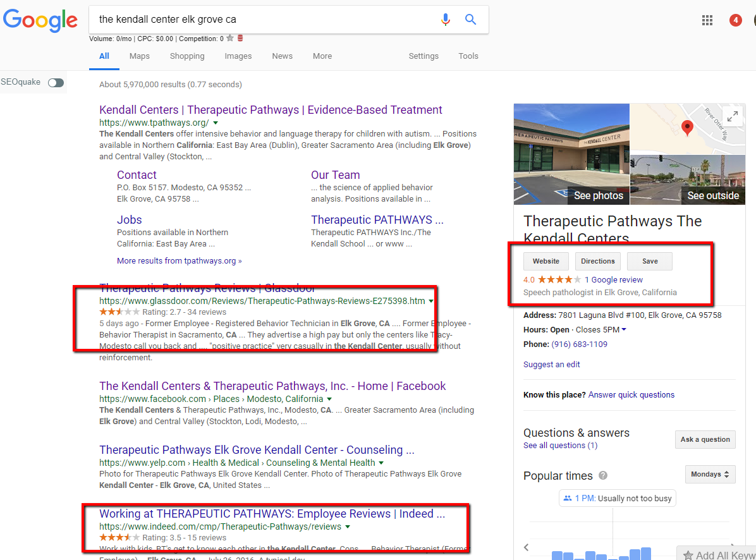
Task: Open the Facebook Kendall Centers result
Action: pos(272,386)
